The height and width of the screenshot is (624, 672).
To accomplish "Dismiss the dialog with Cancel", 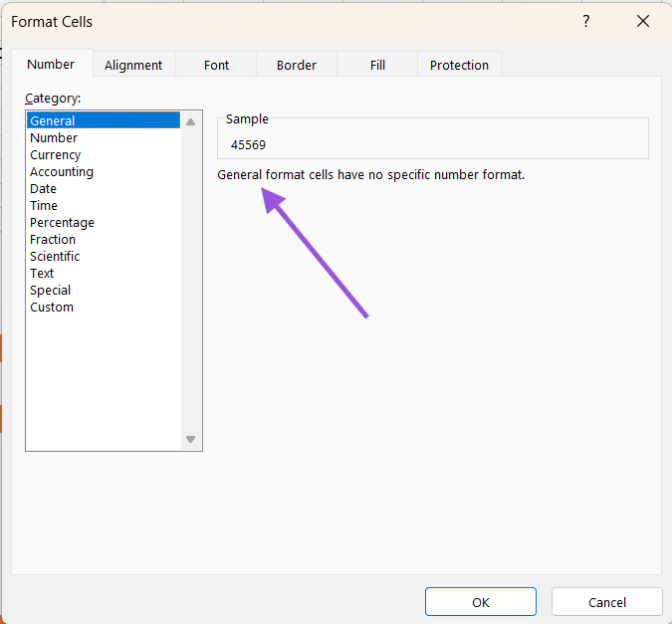I will [x=606, y=602].
